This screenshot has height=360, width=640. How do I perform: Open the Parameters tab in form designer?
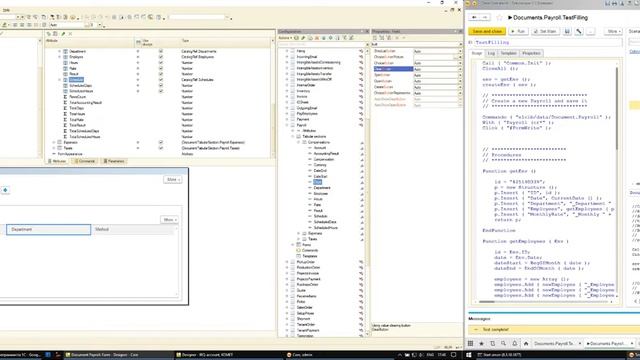[114, 161]
